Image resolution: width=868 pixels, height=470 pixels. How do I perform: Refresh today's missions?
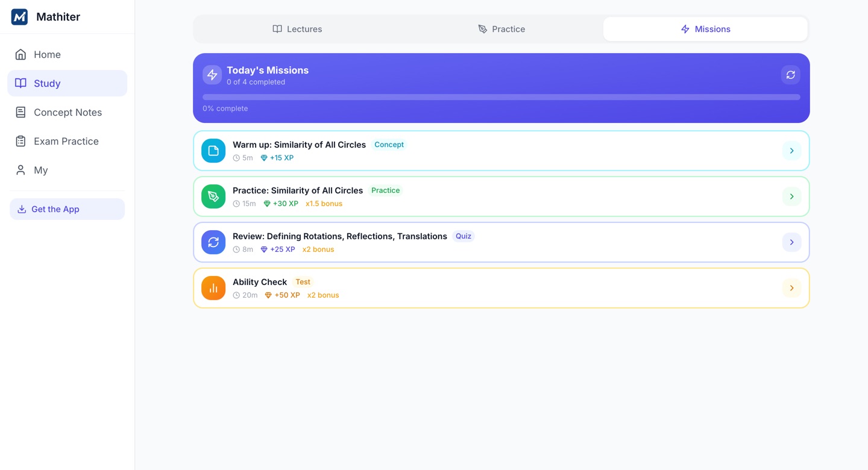tap(791, 75)
